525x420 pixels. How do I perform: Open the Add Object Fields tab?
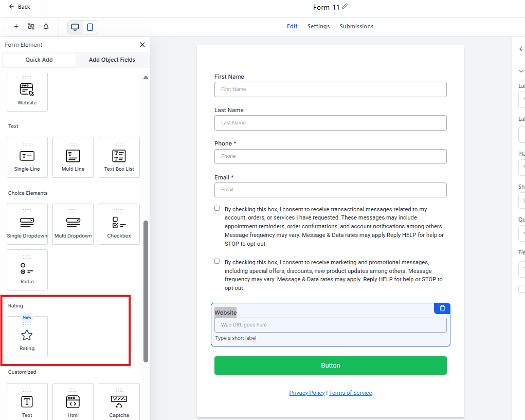click(112, 60)
